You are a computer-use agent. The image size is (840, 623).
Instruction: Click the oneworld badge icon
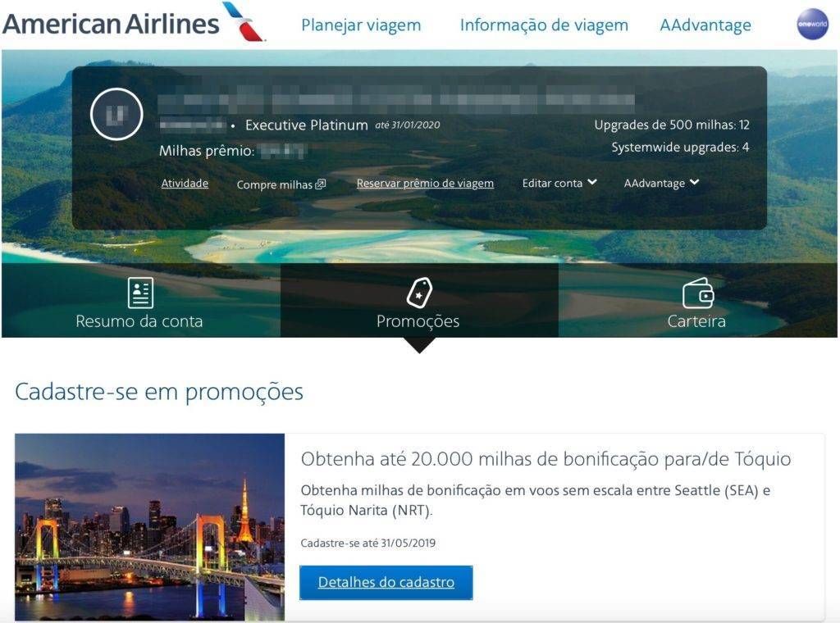click(812, 24)
